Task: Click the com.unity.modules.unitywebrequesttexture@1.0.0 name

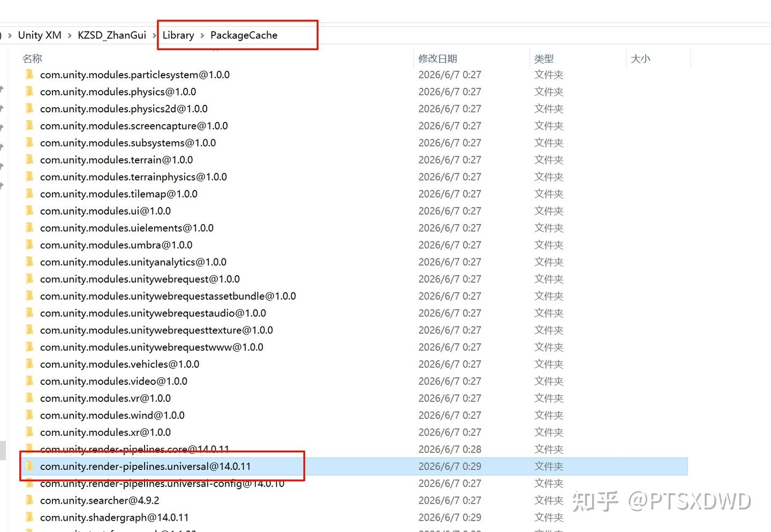Action: click(x=156, y=331)
